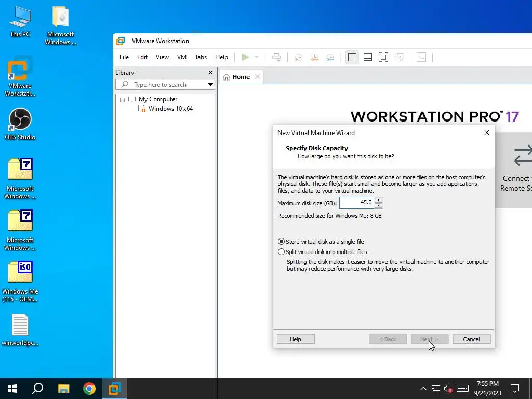532x399 pixels.
Task: Open the notification center icon
Action: coord(515,389)
